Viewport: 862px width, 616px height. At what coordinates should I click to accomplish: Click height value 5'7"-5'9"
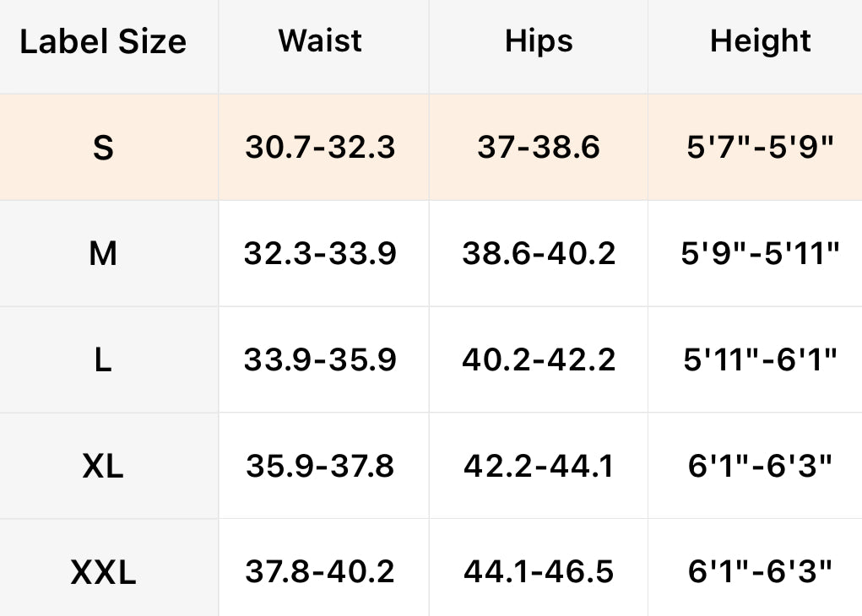(760, 148)
